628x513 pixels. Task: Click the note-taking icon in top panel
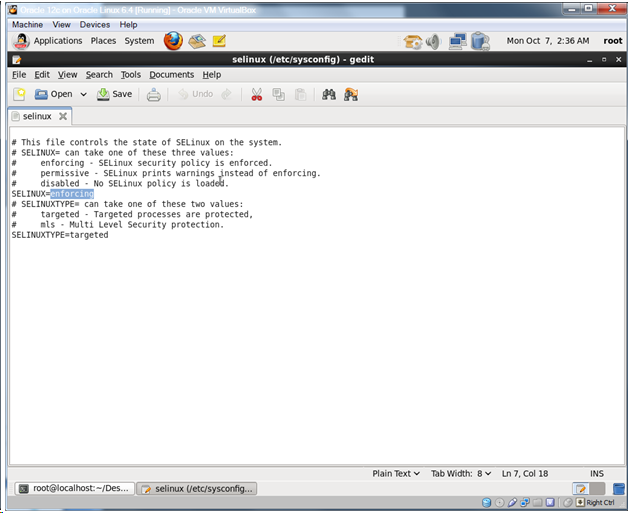219,41
